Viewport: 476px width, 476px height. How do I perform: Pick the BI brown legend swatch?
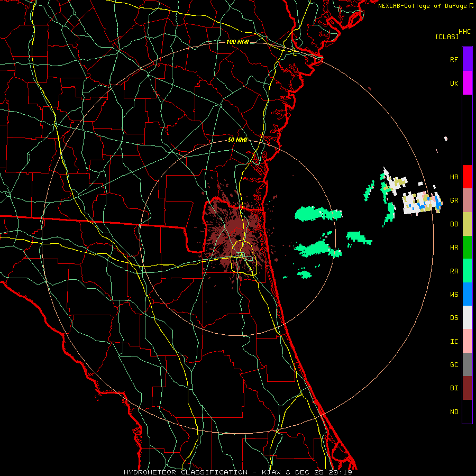(x=467, y=388)
